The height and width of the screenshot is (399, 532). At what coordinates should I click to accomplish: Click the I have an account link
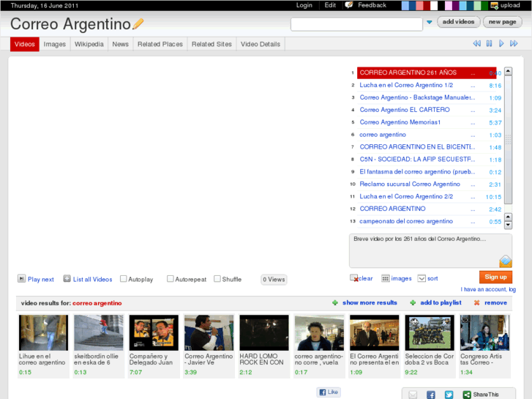tap(488, 289)
